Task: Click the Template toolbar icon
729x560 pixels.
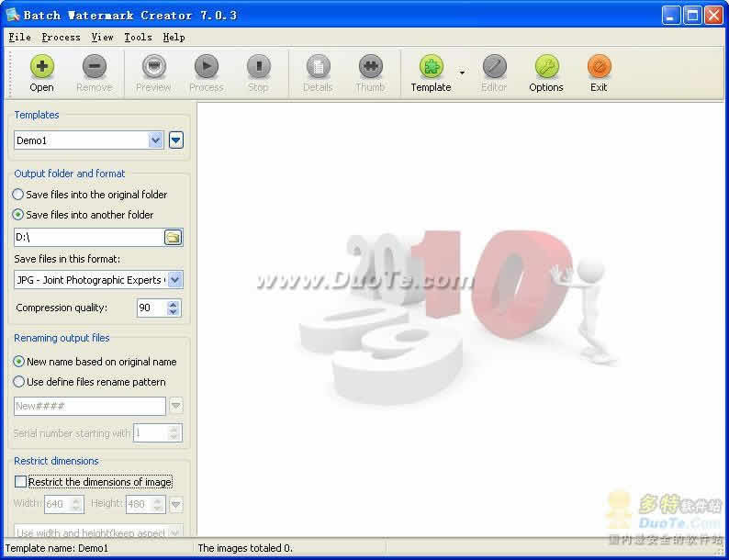Action: tap(431, 68)
